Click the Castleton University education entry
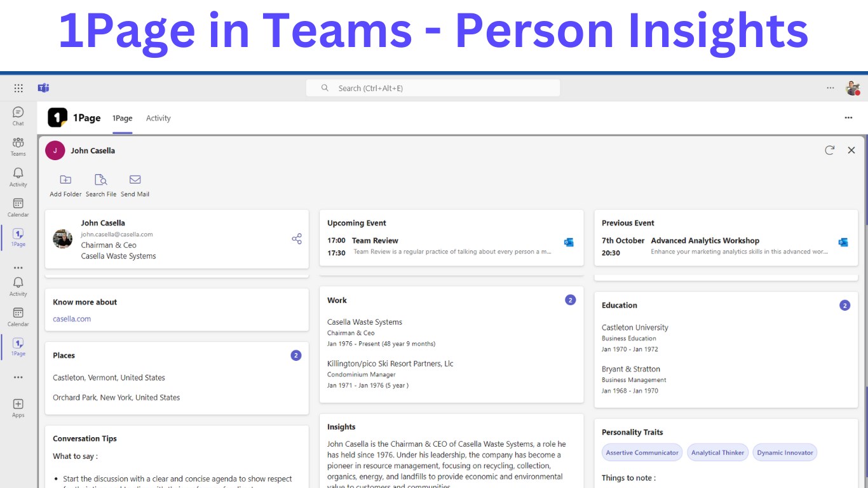Image resolution: width=868 pixels, height=488 pixels. coord(635,328)
